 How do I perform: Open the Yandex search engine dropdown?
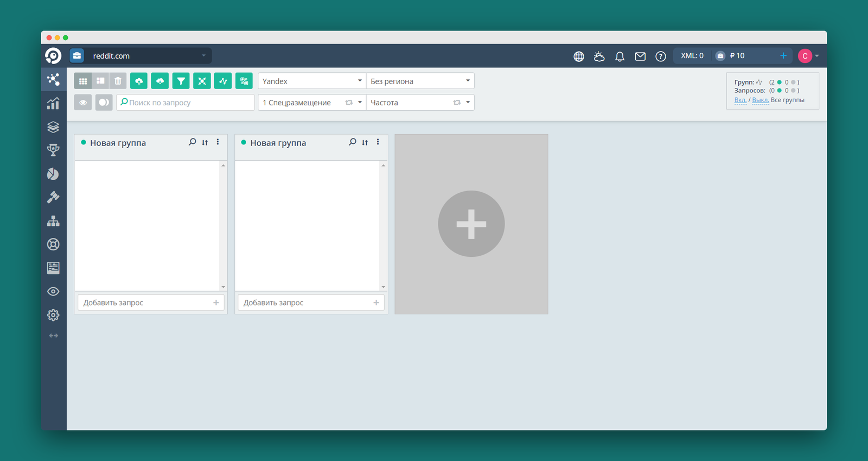coord(312,81)
